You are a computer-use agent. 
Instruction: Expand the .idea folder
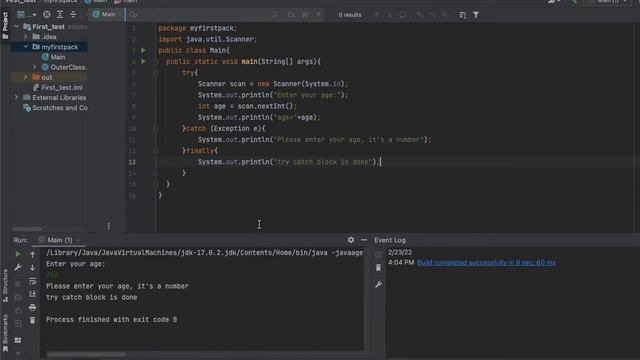[26, 37]
